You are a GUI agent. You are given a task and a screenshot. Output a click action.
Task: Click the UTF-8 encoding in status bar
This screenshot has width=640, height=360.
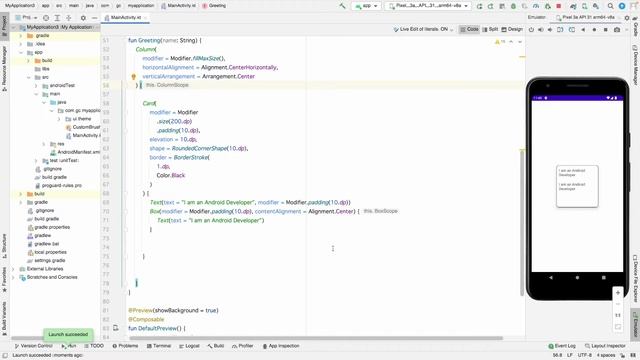click(x=585, y=355)
